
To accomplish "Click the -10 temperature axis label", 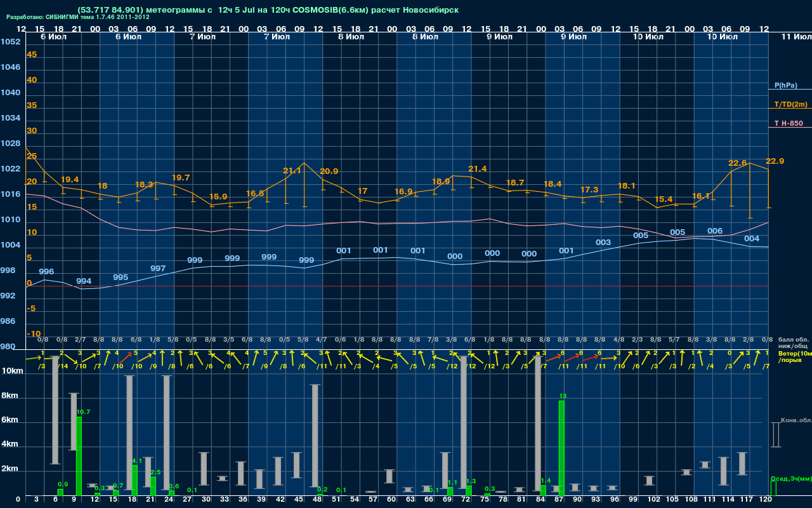I will (34, 334).
